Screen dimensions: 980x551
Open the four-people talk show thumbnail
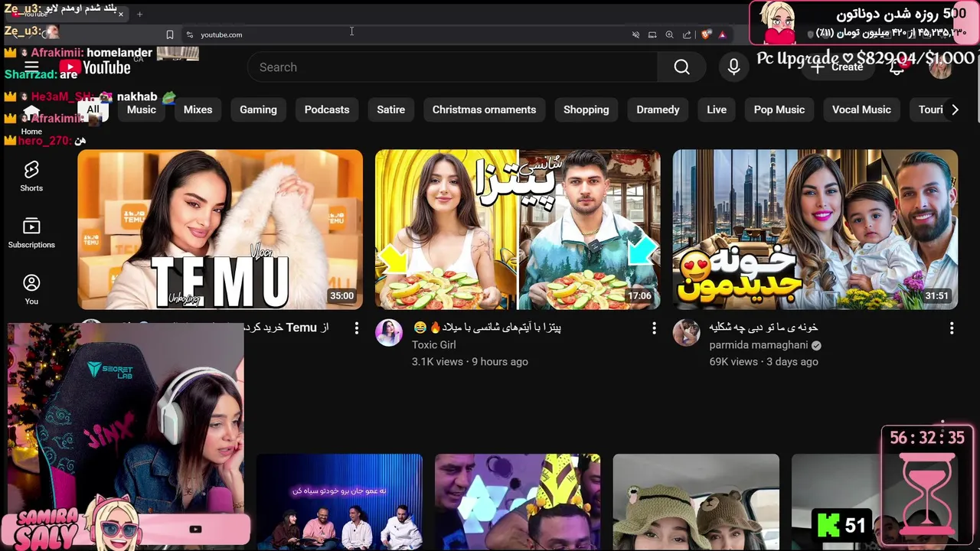(339, 502)
